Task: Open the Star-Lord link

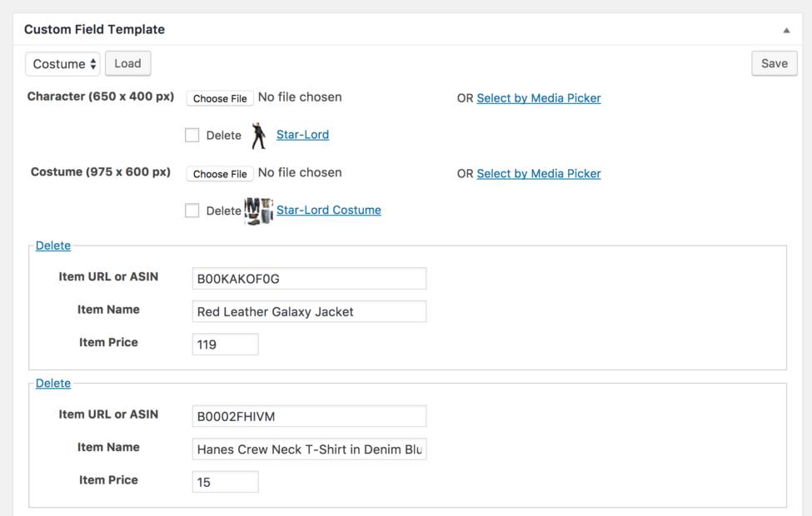Action: [302, 135]
